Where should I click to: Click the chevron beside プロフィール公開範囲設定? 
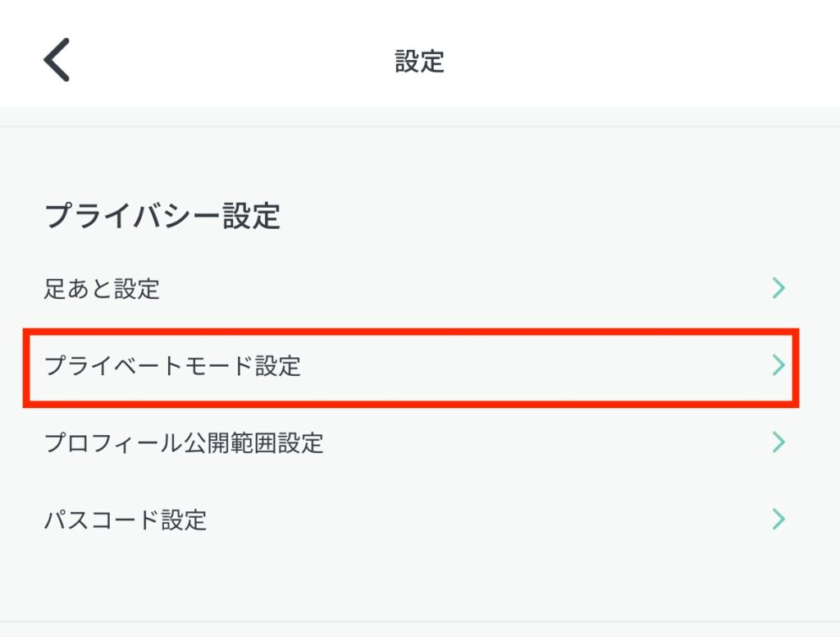pyautogui.click(x=778, y=442)
